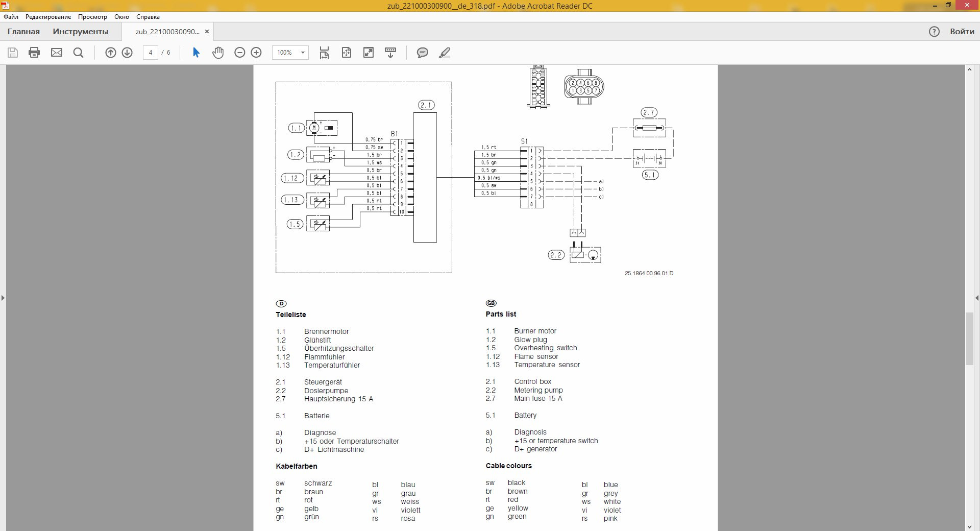Close the zub_22100030090 document tab
This screenshot has height=531, width=980.
point(207,32)
